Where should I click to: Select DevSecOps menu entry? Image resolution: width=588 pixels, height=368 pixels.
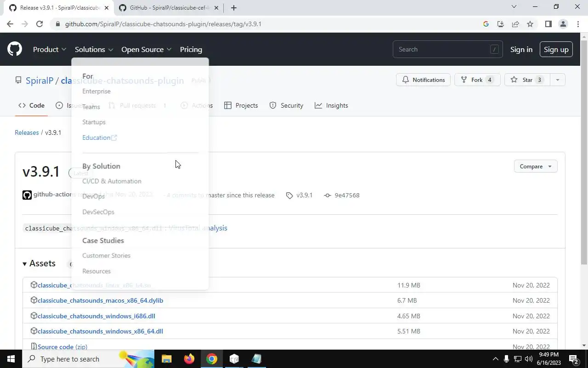98,212
